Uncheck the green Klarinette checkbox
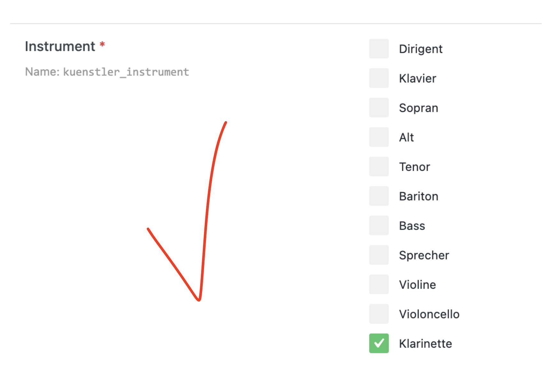This screenshot has width=559, height=392. pyautogui.click(x=379, y=343)
